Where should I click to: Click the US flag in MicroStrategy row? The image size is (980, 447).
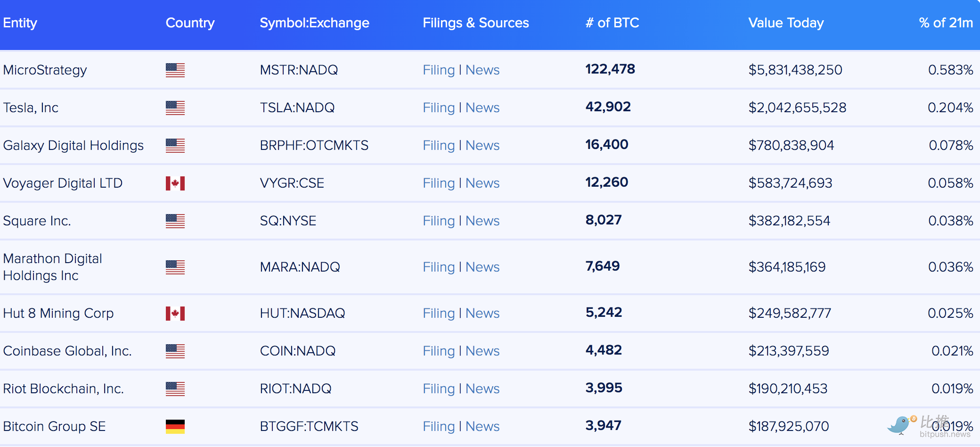tap(175, 70)
